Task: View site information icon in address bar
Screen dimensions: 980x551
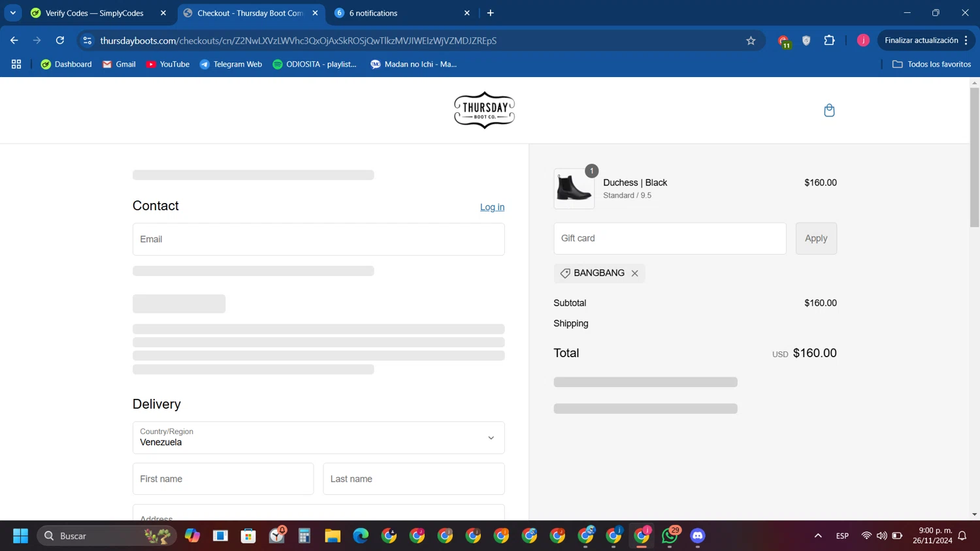Action: (x=88, y=40)
